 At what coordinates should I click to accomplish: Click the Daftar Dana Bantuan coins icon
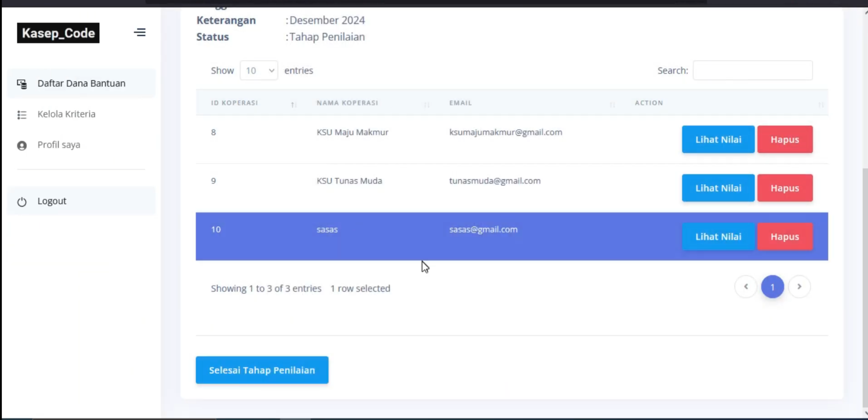22,84
